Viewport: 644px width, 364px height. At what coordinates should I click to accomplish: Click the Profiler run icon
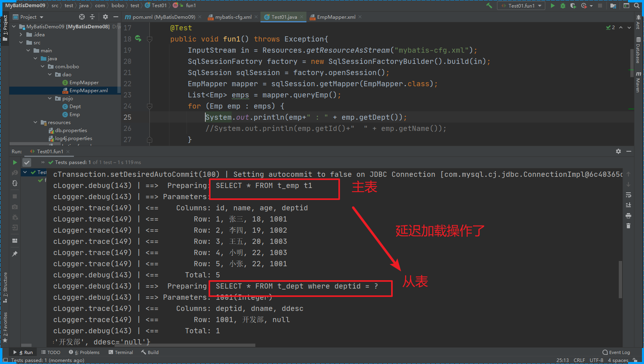pyautogui.click(x=584, y=6)
